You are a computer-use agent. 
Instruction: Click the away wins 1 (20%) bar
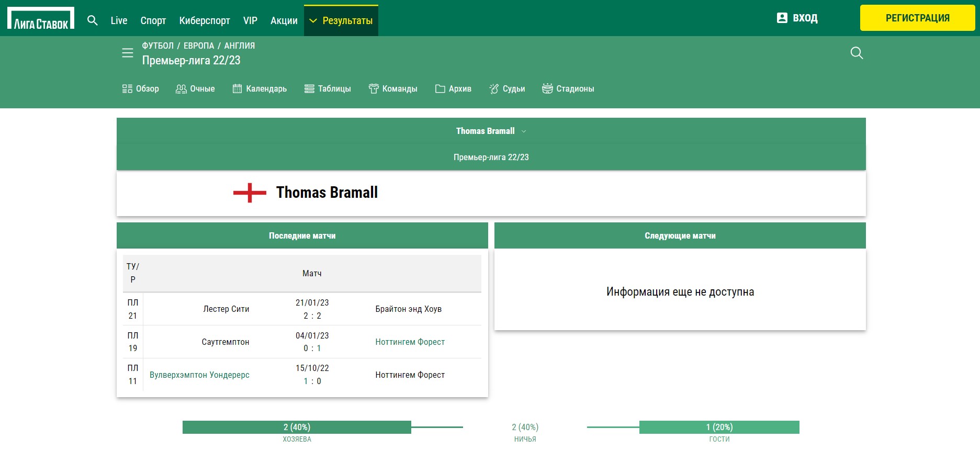(719, 427)
